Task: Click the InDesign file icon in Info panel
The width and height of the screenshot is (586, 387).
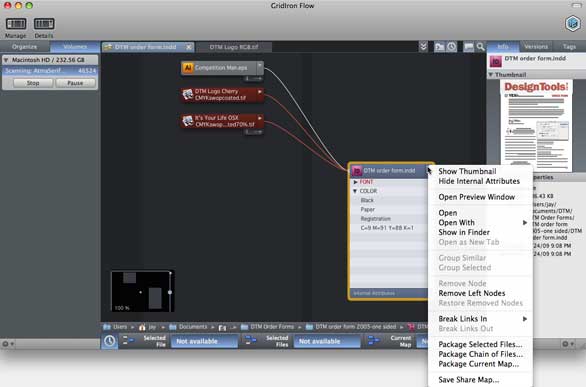Action: pos(496,61)
